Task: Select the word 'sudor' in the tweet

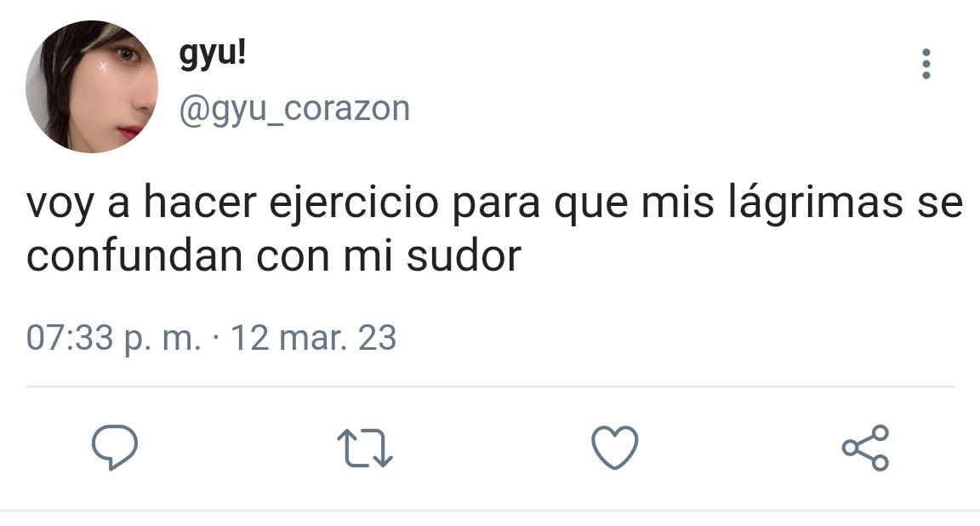Action: coord(463,257)
